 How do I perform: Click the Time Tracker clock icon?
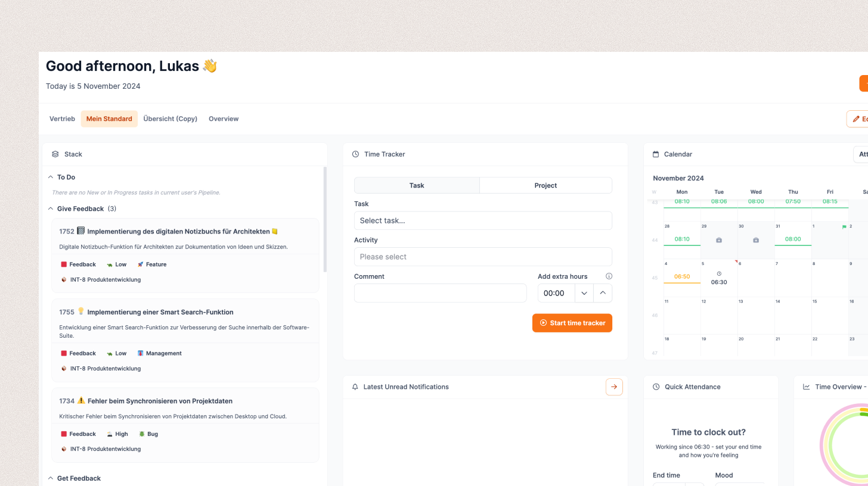(x=355, y=154)
